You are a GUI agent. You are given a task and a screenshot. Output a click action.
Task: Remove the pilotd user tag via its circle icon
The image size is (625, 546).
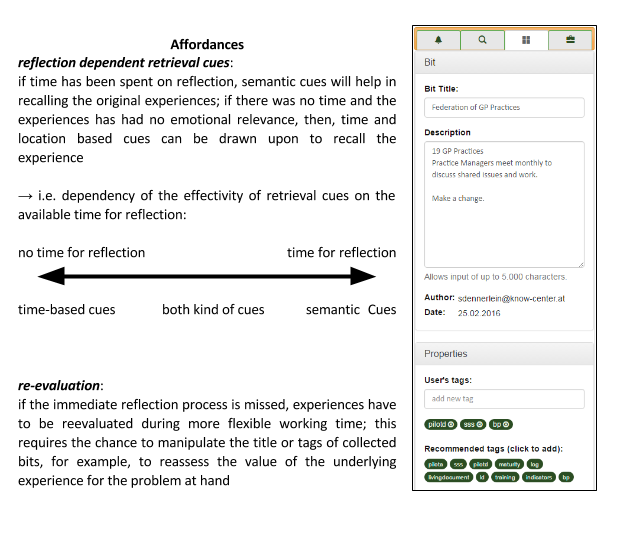click(x=451, y=424)
